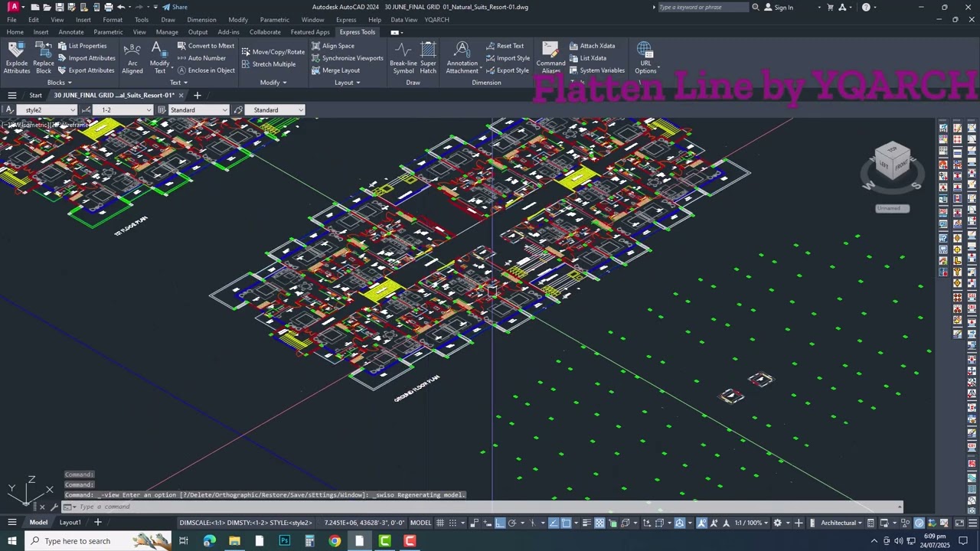
Task: Expand the Modify panel dropdown
Action: tap(273, 83)
